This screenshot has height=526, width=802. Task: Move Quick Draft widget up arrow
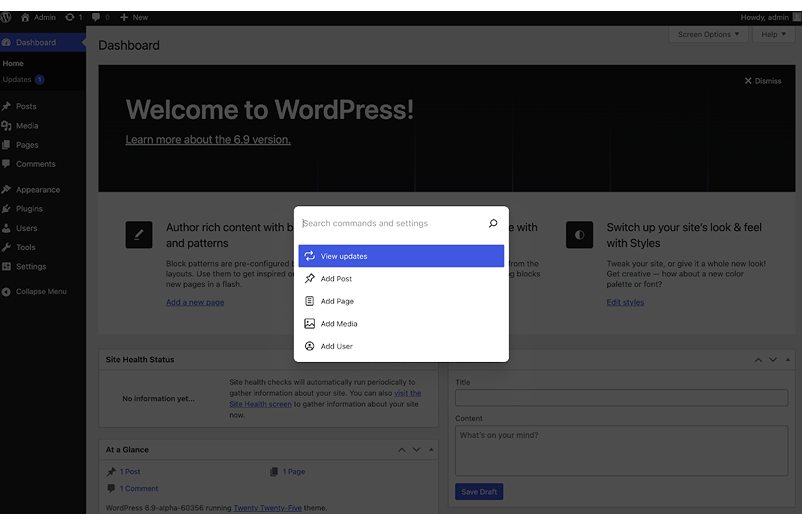pos(759,360)
